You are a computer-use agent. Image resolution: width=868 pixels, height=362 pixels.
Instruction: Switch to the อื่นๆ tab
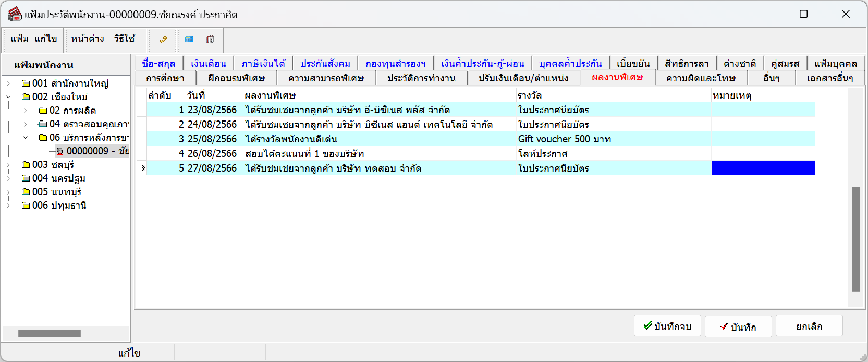pyautogui.click(x=772, y=78)
